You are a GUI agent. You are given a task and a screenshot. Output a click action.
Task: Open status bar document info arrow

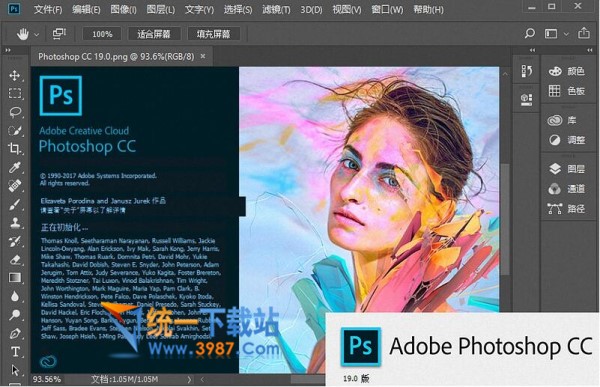(189, 379)
